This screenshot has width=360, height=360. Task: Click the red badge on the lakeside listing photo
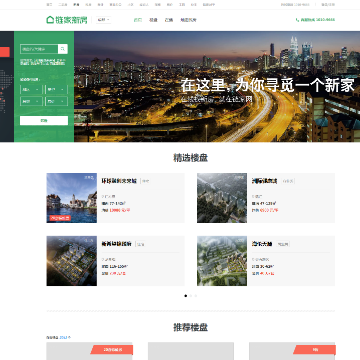[x=60, y=218]
